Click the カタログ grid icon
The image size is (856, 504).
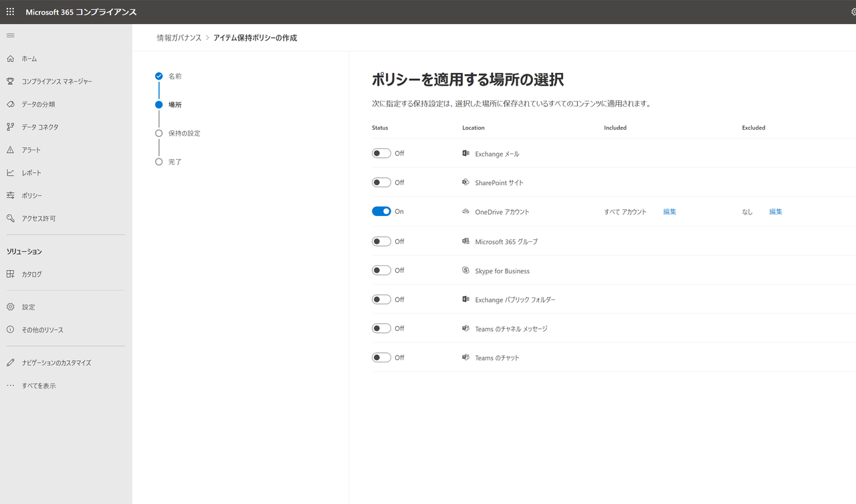[x=10, y=274]
